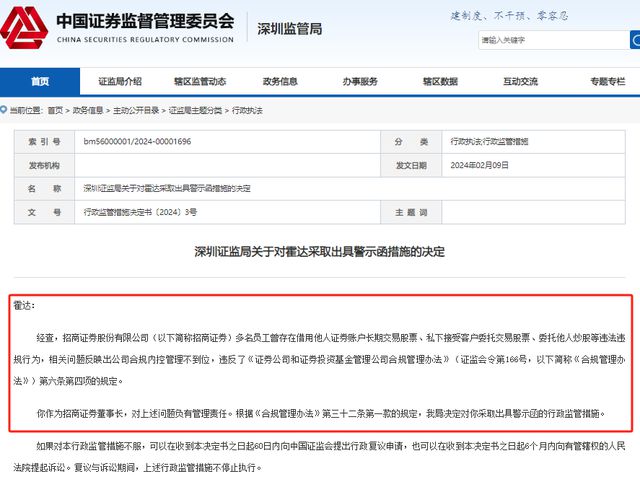The height and width of the screenshot is (487, 640).
Task: Go to 行政执法 in the breadcrumb
Action: pyautogui.click(x=247, y=110)
